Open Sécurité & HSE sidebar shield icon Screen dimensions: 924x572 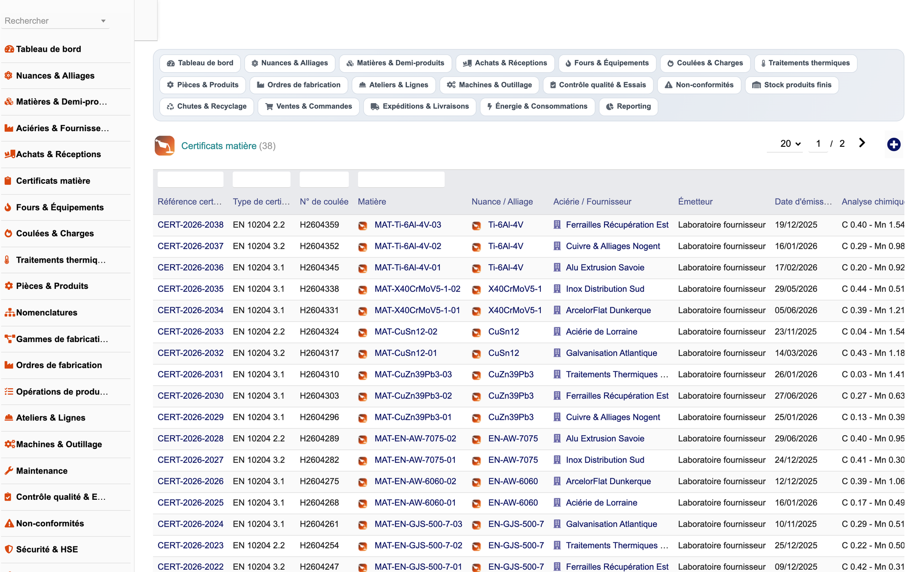pos(8,550)
